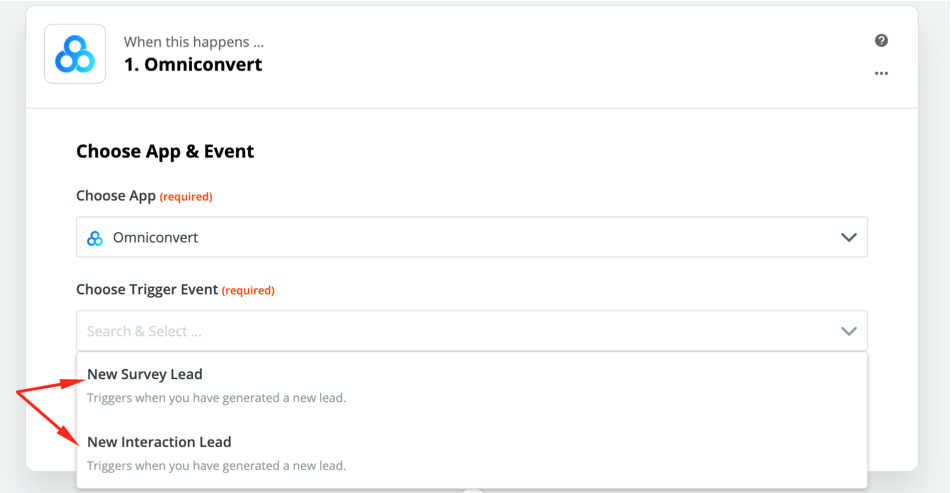The height and width of the screenshot is (493, 951).
Task: Click the description under New Interaction Lead
Action: point(216,465)
